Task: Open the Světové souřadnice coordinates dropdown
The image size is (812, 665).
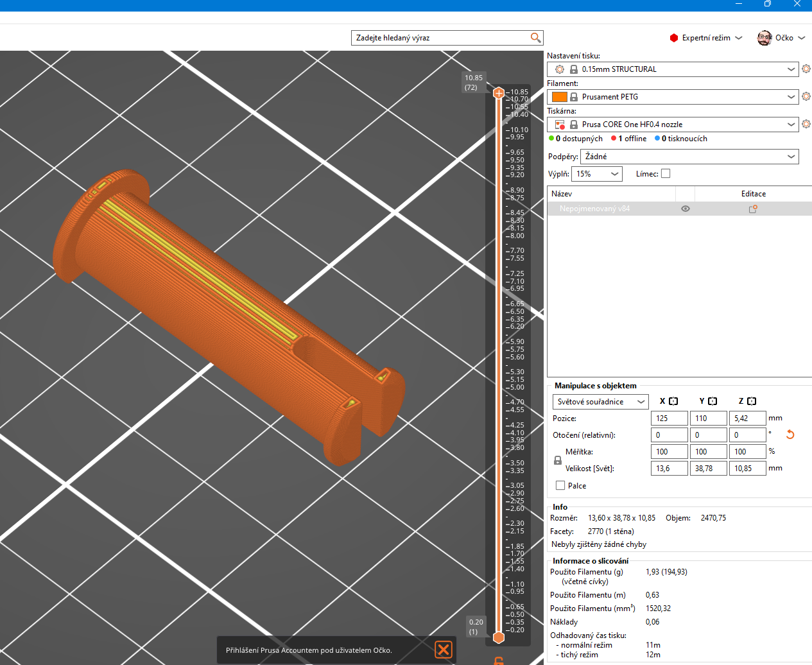Action: pos(600,402)
